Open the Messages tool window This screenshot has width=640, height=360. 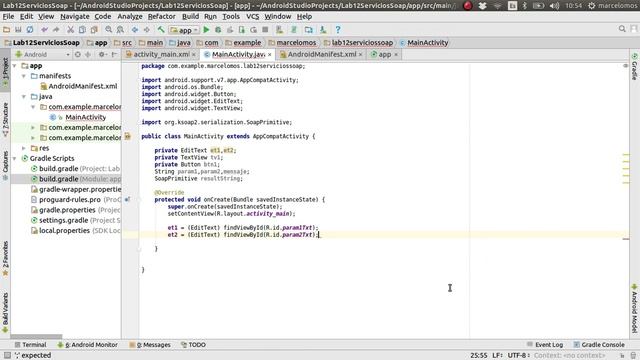coord(150,345)
